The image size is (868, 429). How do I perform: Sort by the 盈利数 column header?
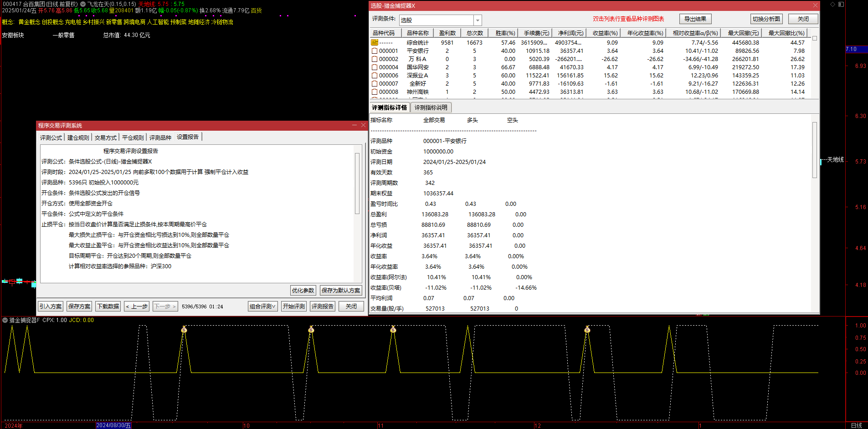(447, 33)
